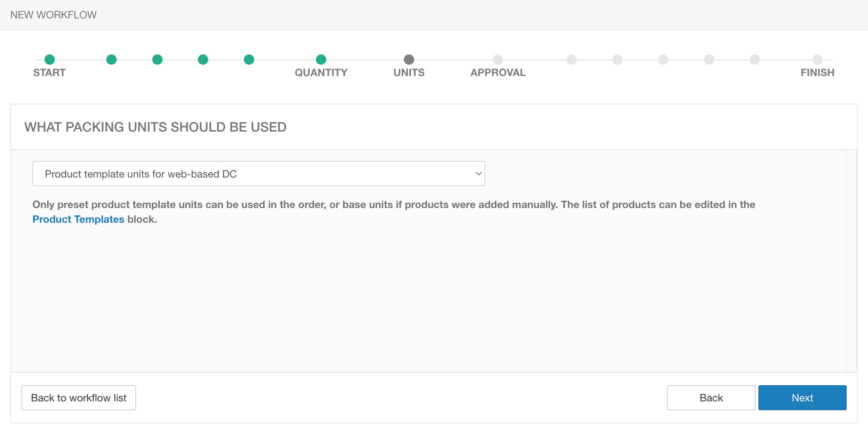
Task: Click the gray step dot just before FINISH
Action: (x=755, y=60)
